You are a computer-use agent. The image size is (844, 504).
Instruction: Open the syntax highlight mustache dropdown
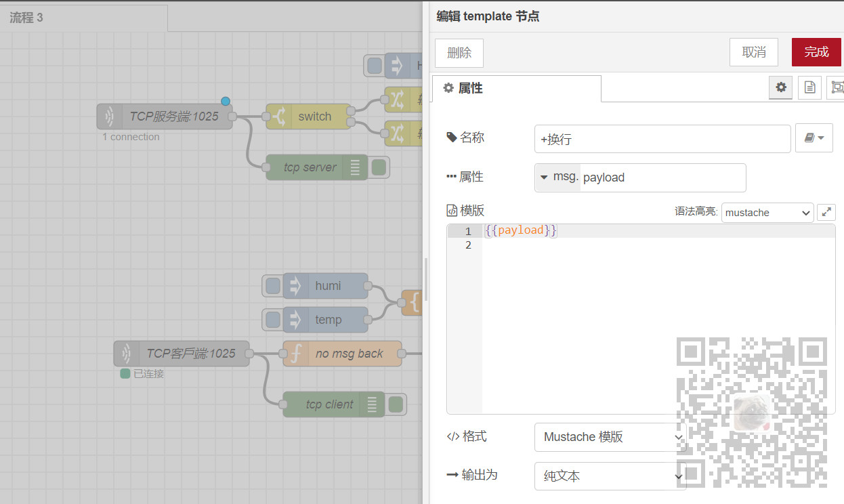pos(767,213)
